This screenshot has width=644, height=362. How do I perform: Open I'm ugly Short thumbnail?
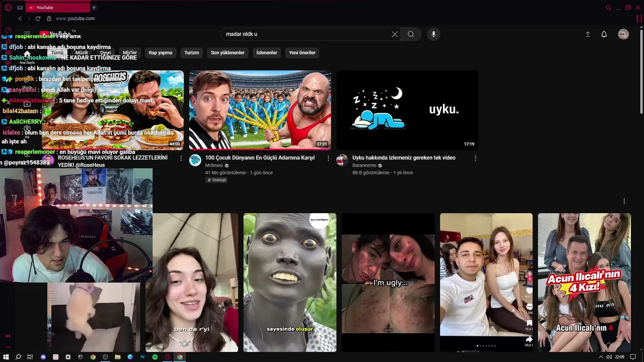coord(388,283)
